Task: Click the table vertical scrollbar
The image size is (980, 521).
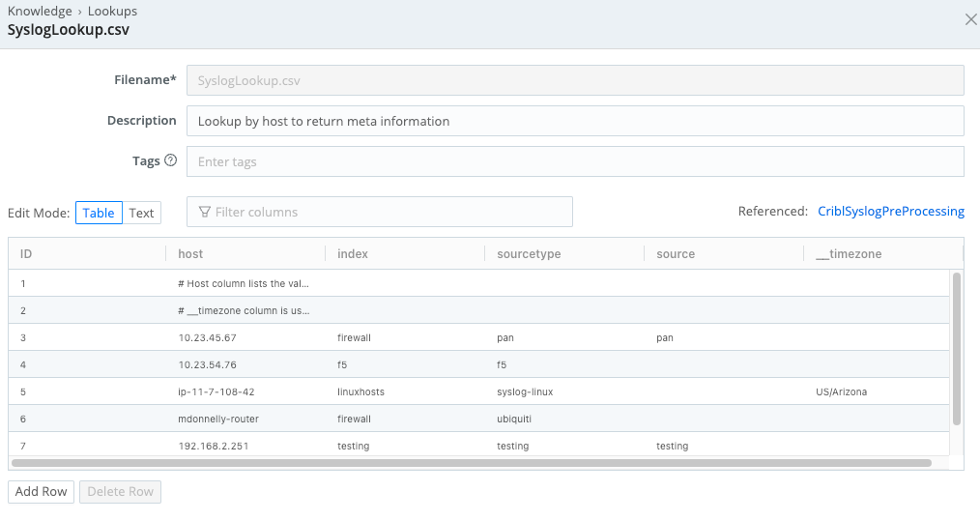Action: [x=956, y=349]
